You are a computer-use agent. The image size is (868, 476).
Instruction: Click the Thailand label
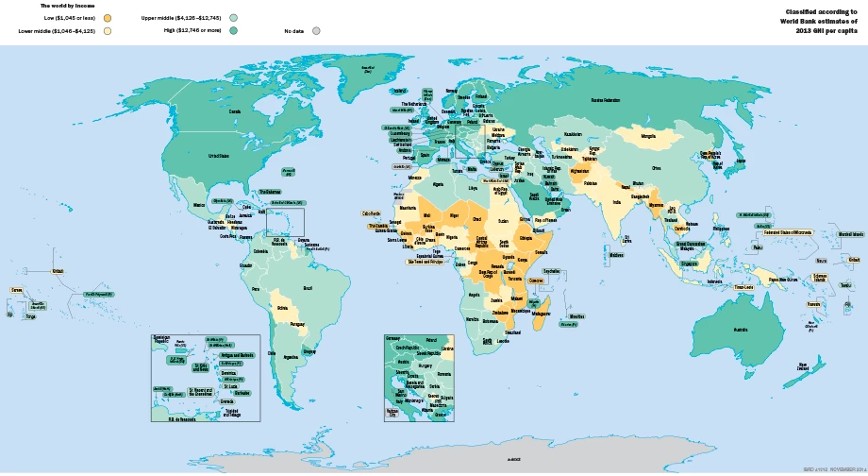point(671,220)
